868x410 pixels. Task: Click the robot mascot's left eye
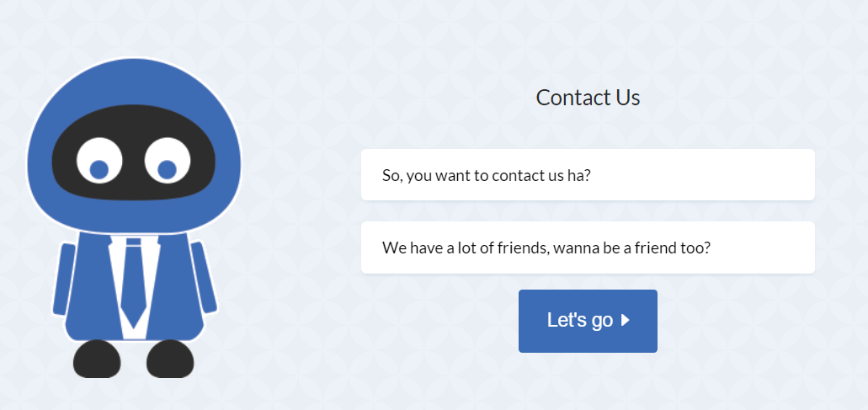click(x=99, y=161)
